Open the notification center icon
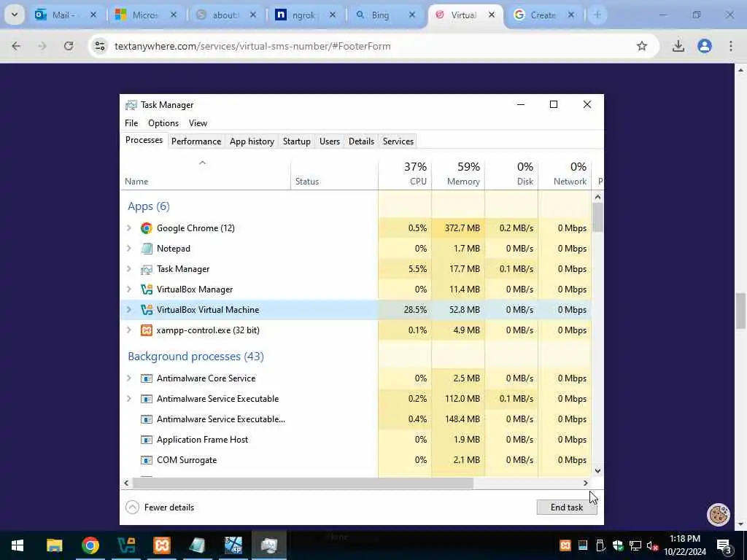Image resolution: width=747 pixels, height=560 pixels. (x=724, y=546)
